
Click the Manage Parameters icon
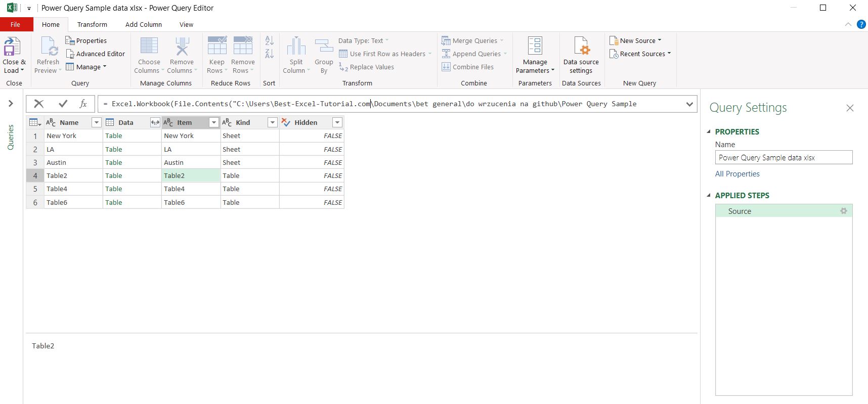[x=535, y=46]
